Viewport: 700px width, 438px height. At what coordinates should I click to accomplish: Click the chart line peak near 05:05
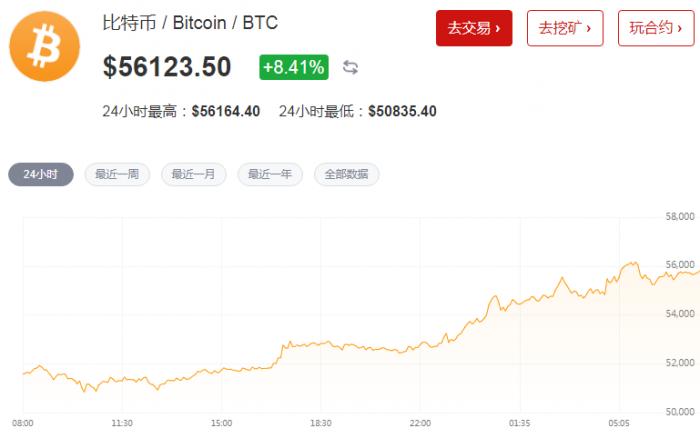(x=630, y=264)
